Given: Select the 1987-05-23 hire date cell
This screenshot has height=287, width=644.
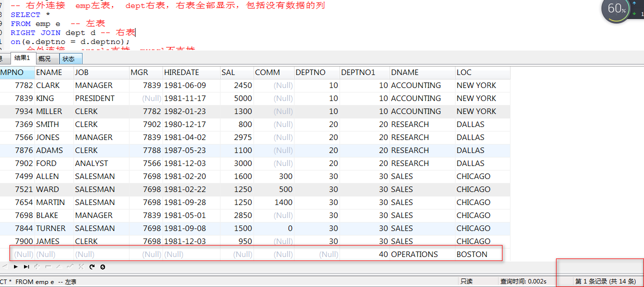Looking at the screenshot, I should [x=191, y=150].
